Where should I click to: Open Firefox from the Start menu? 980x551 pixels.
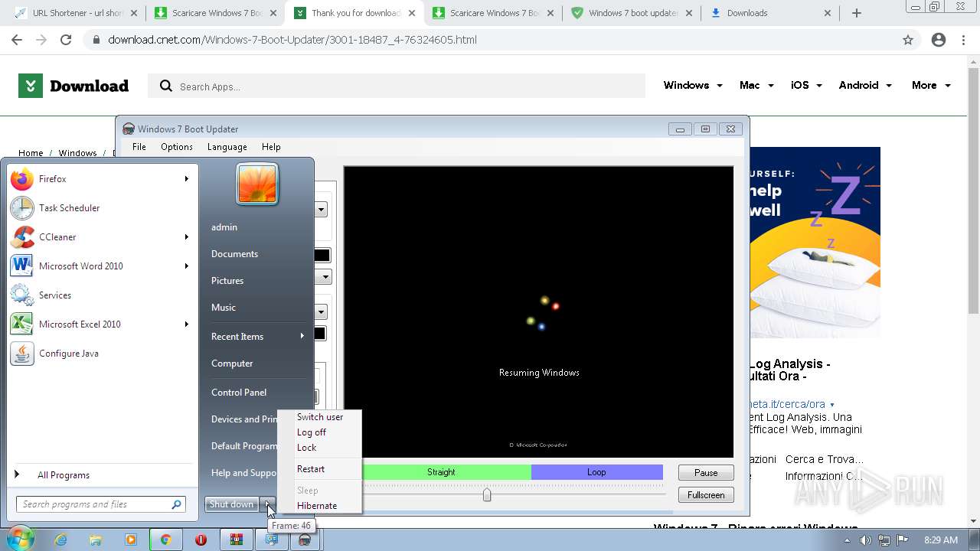(x=52, y=179)
